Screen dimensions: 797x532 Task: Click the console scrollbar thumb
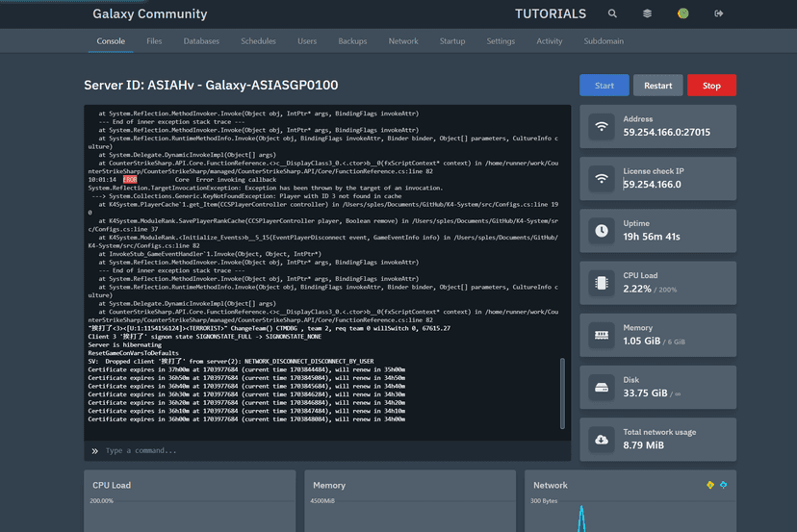click(x=562, y=393)
